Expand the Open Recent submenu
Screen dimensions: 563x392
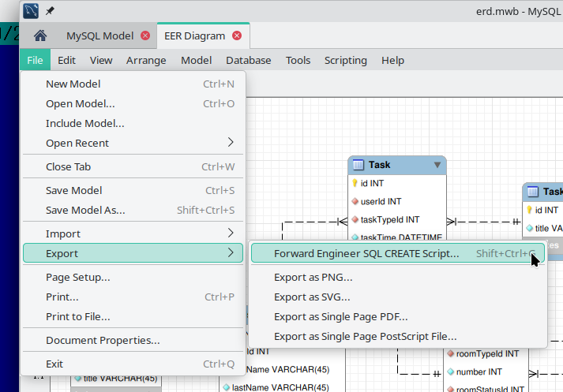point(231,143)
